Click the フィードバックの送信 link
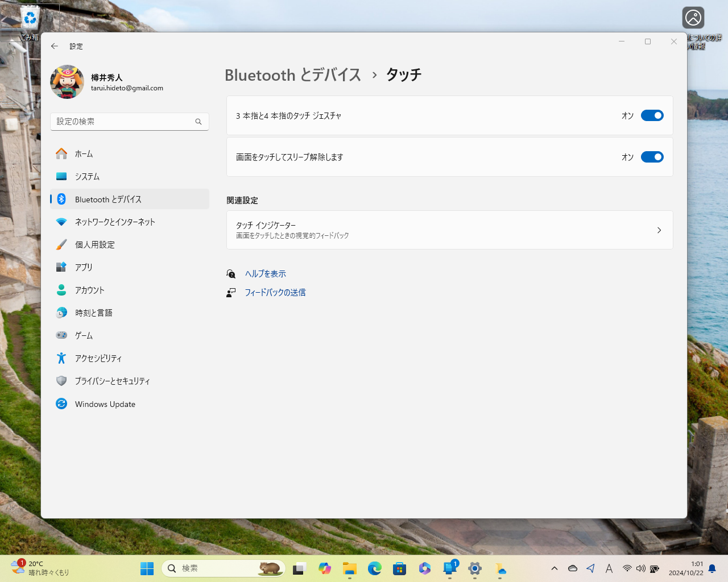 [275, 293]
